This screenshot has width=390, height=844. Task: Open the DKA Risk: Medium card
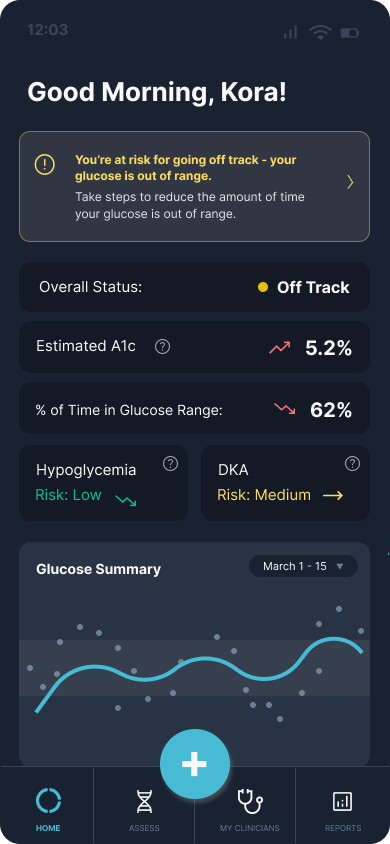click(x=286, y=483)
